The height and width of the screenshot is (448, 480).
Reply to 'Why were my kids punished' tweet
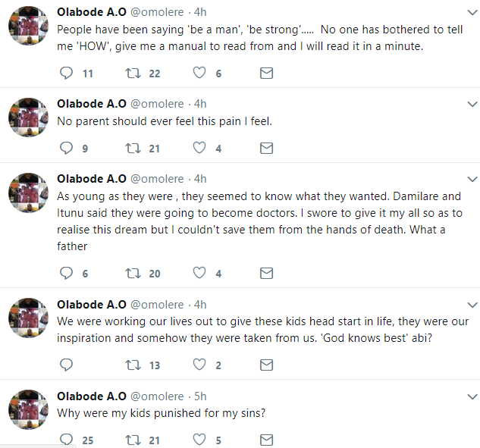pyautogui.click(x=67, y=440)
